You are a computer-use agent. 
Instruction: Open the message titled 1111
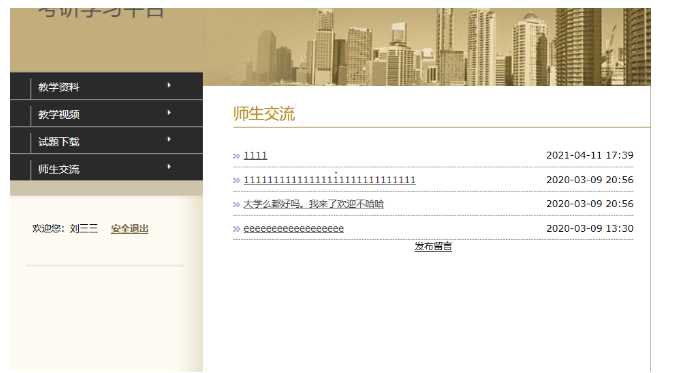click(255, 156)
